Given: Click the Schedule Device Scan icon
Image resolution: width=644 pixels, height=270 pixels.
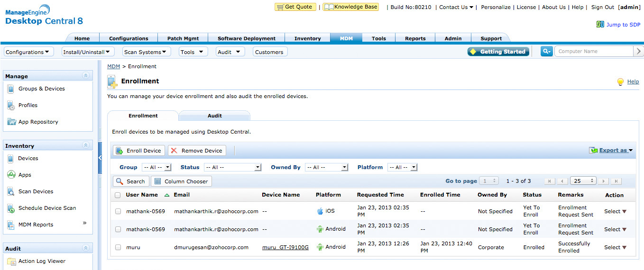Looking at the screenshot, I should (11, 208).
